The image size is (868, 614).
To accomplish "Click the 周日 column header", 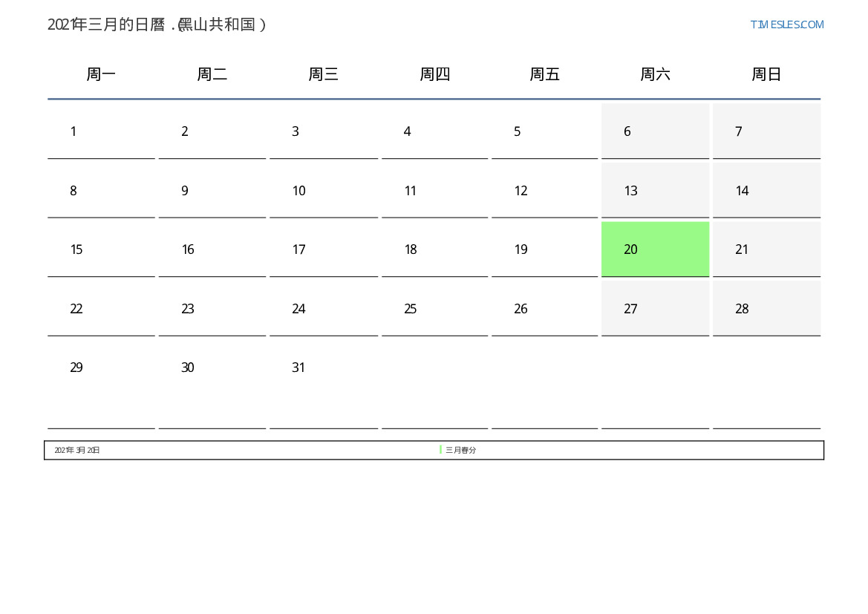I will click(766, 74).
